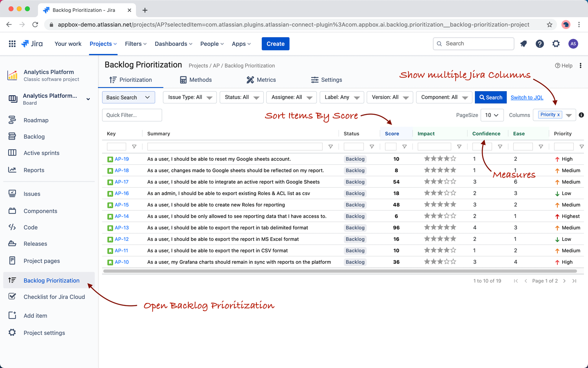Open a new browser tab
Image resolution: width=588 pixels, height=368 pixels.
[145, 10]
